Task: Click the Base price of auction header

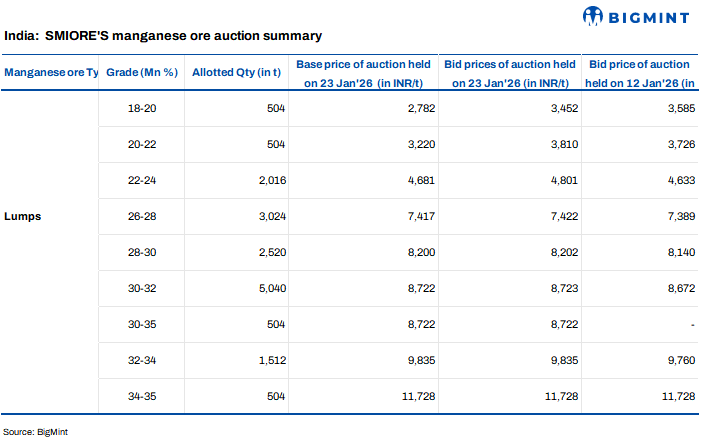Action: (362, 72)
